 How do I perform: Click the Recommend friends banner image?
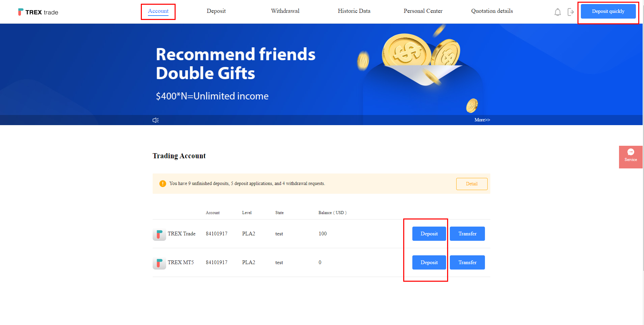click(x=321, y=69)
